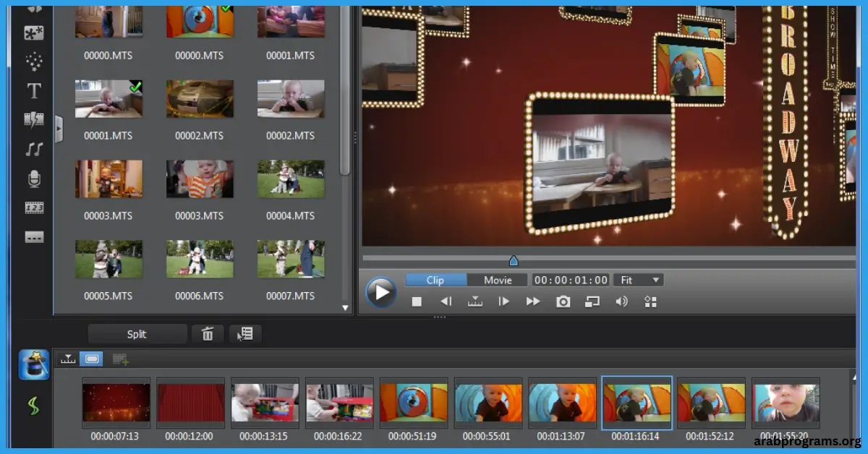Select Clip preview mode

[435, 280]
